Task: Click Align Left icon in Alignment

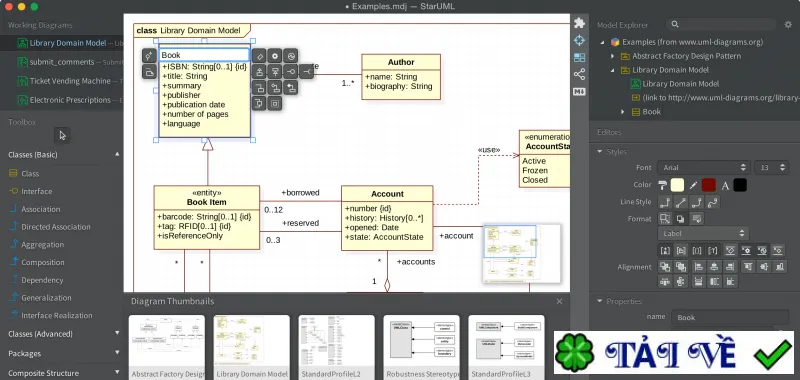Action: coord(698,266)
